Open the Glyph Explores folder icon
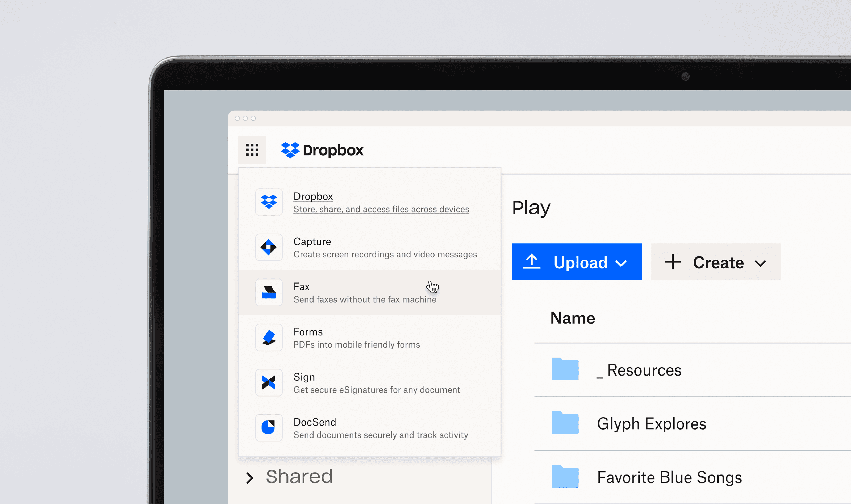This screenshot has width=851, height=504. pos(565,423)
